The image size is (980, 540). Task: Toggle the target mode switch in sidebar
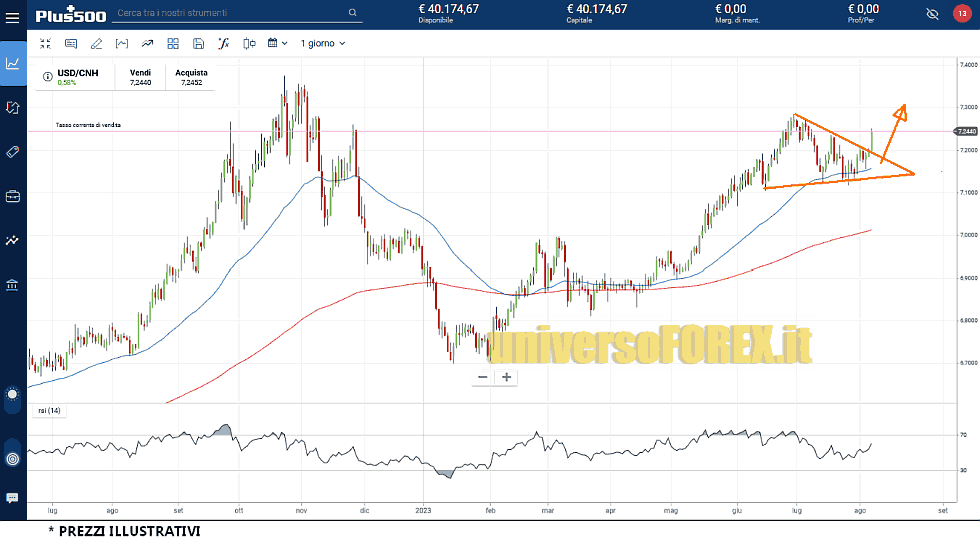12,459
